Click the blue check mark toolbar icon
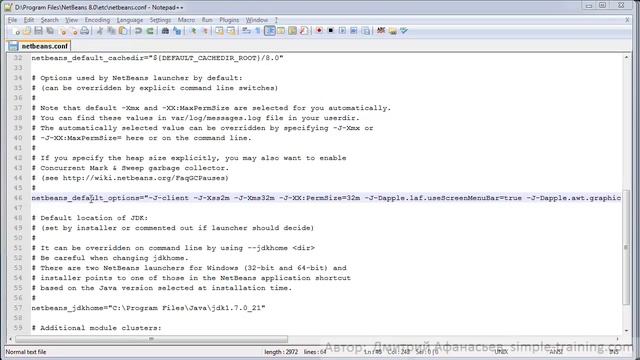The height and width of the screenshot is (360, 640). (x=404, y=31)
